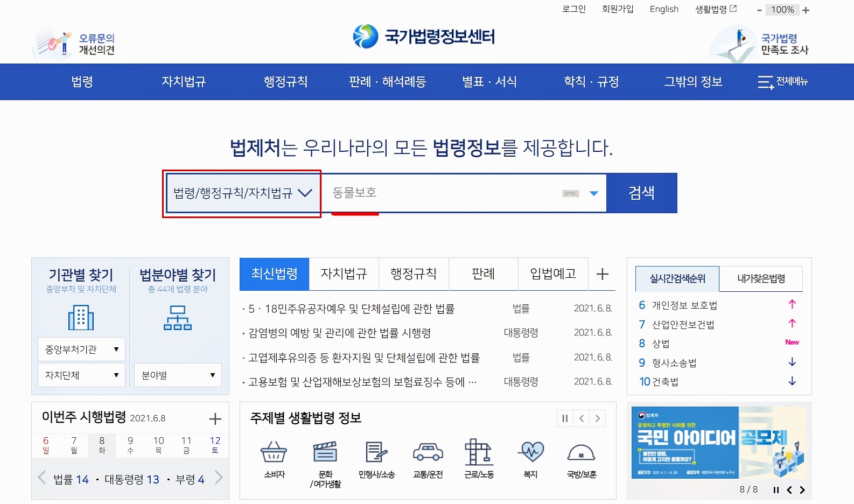Switch to the 행정규칙 list tab
The width and height of the screenshot is (854, 504).
(414, 274)
